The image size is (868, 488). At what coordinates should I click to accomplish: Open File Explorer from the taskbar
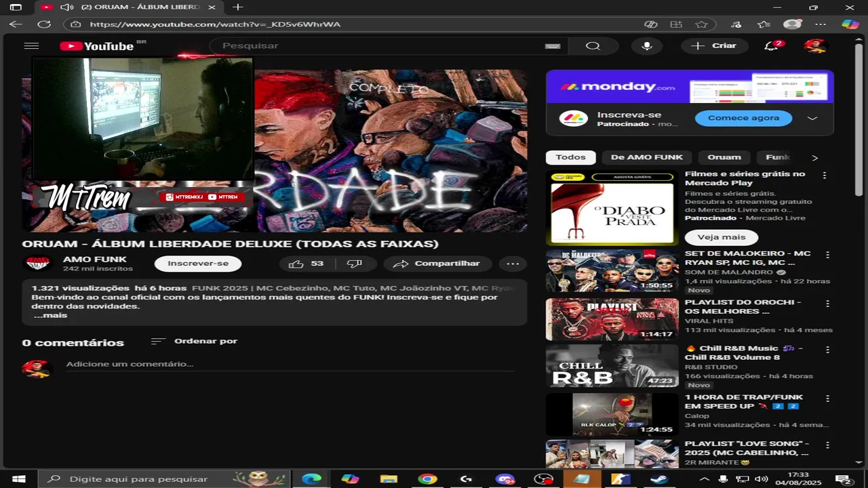point(389,479)
